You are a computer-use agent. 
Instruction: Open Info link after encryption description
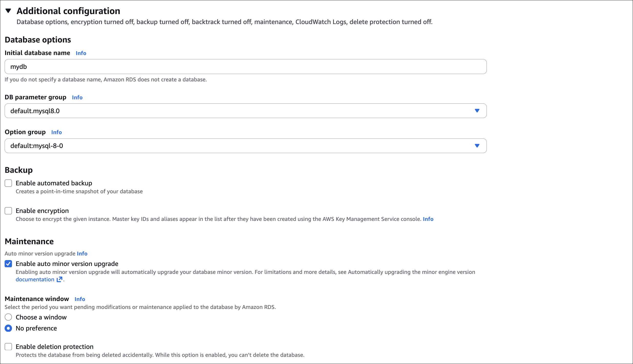428,219
